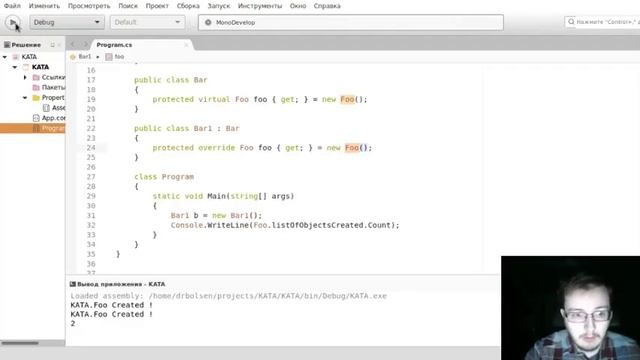Click the MonoDevelop status bar area
The image size is (640, 360).
pos(351,22)
